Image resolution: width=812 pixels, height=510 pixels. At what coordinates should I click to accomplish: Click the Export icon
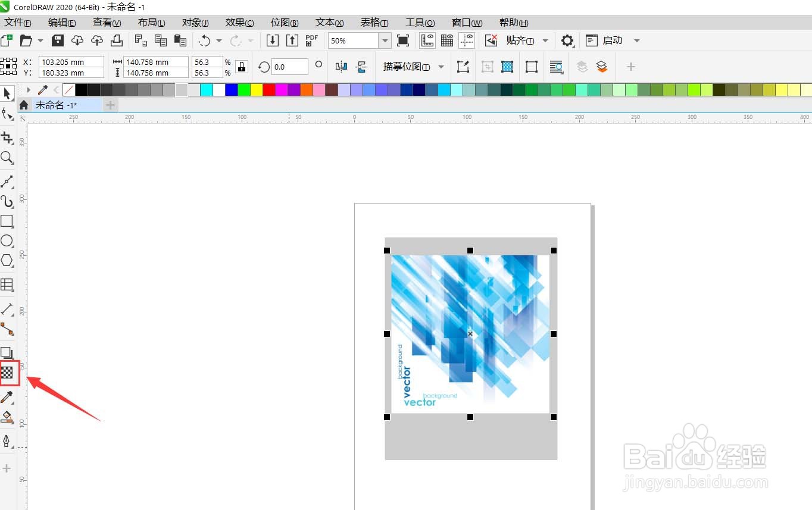click(292, 40)
